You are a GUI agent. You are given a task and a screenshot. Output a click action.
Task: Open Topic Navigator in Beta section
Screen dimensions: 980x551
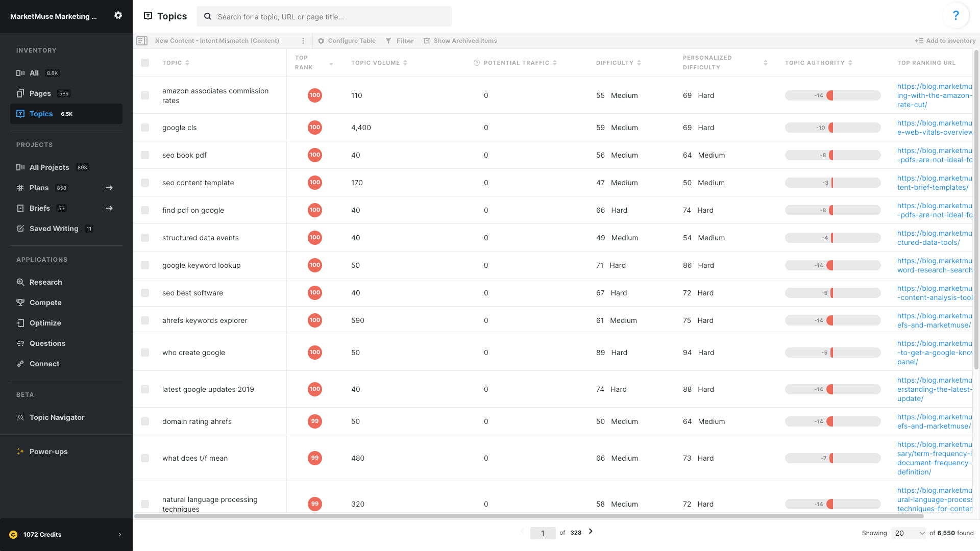click(56, 417)
